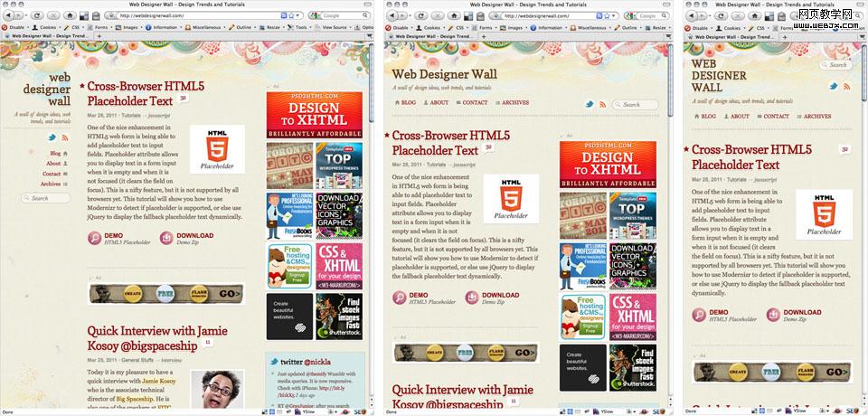Open the Contact link in the left sidebar
Image resolution: width=868 pixels, height=416 pixels.
click(x=52, y=174)
